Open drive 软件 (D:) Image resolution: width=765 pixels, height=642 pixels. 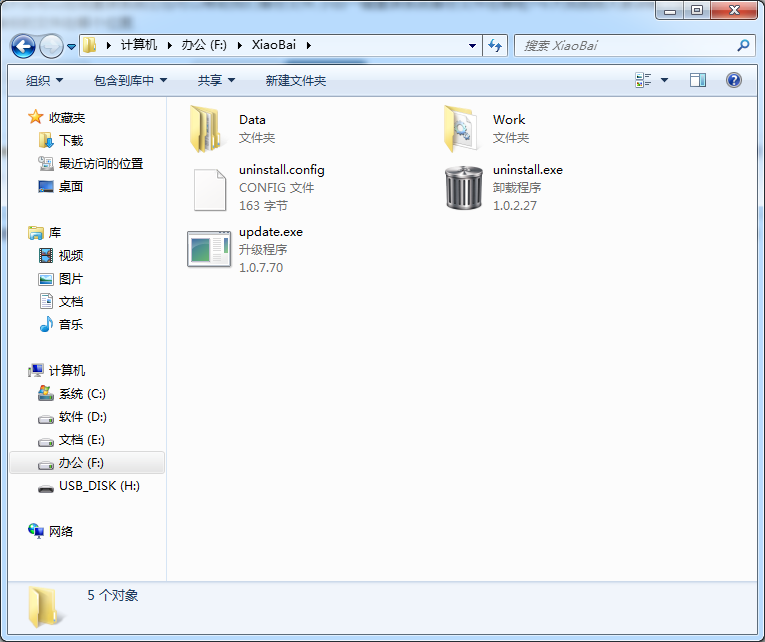[83, 417]
